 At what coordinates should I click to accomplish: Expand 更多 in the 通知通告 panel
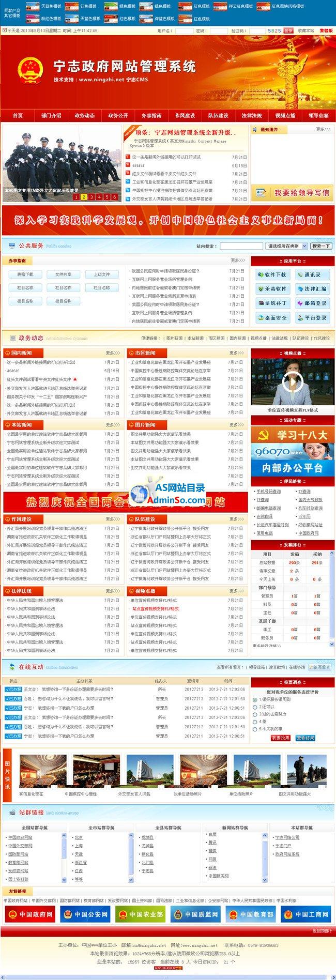pyautogui.click(x=323, y=129)
